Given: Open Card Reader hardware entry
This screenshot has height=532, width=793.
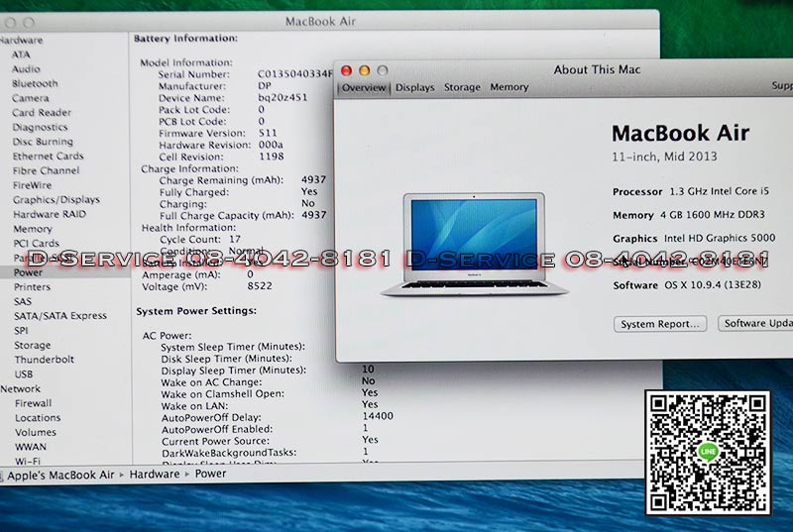Looking at the screenshot, I should [42, 113].
